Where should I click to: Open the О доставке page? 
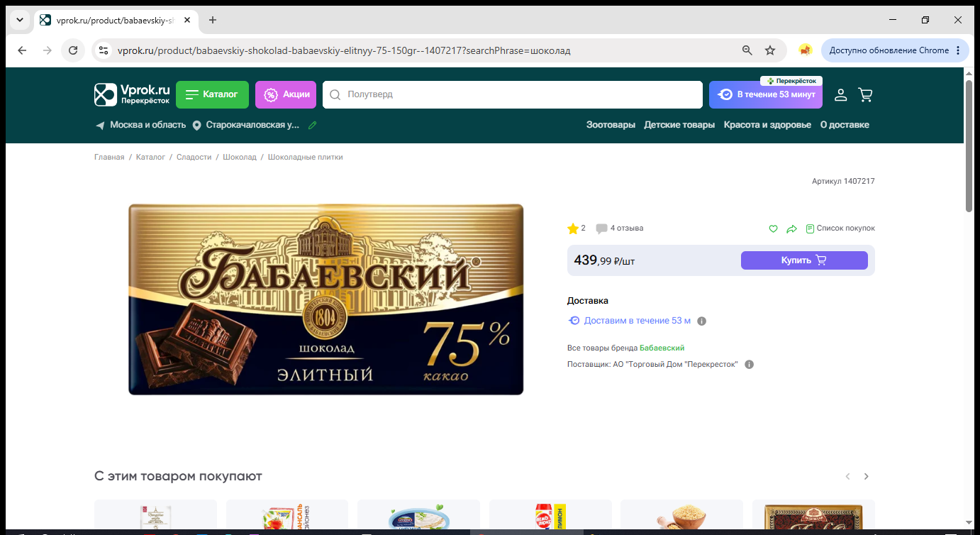(845, 125)
